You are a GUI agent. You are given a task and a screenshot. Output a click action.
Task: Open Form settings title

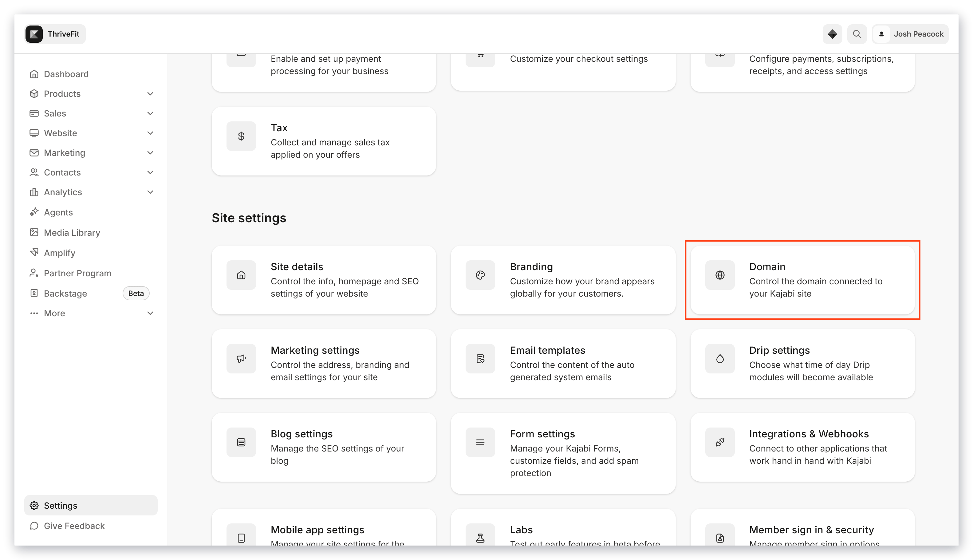pyautogui.click(x=542, y=434)
